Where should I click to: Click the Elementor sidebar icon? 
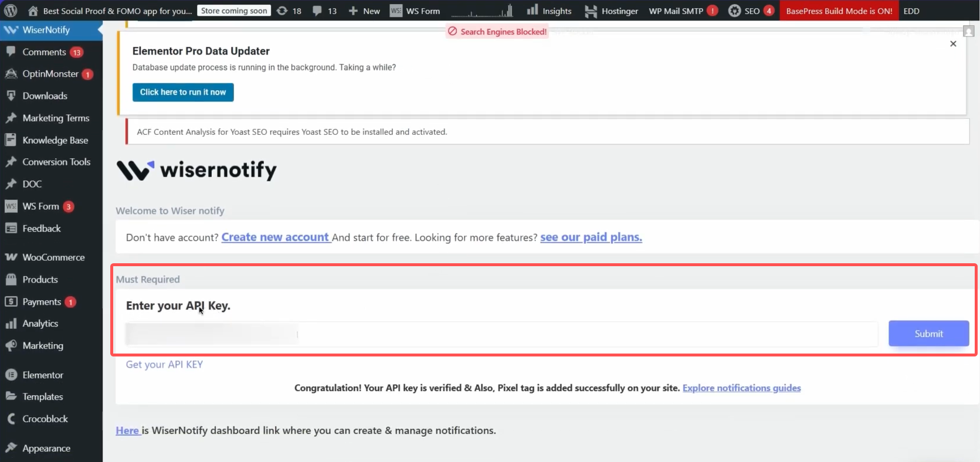click(11, 375)
